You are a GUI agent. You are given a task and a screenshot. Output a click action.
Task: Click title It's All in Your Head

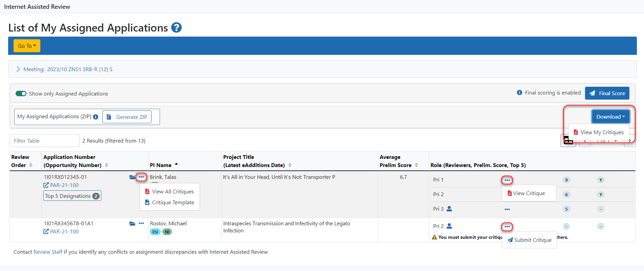(279, 177)
